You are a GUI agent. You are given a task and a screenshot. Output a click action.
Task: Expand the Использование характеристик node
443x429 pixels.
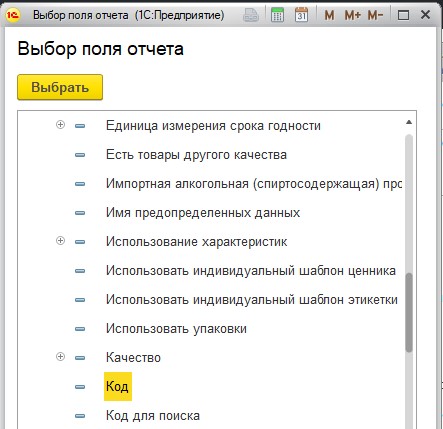click(x=60, y=241)
